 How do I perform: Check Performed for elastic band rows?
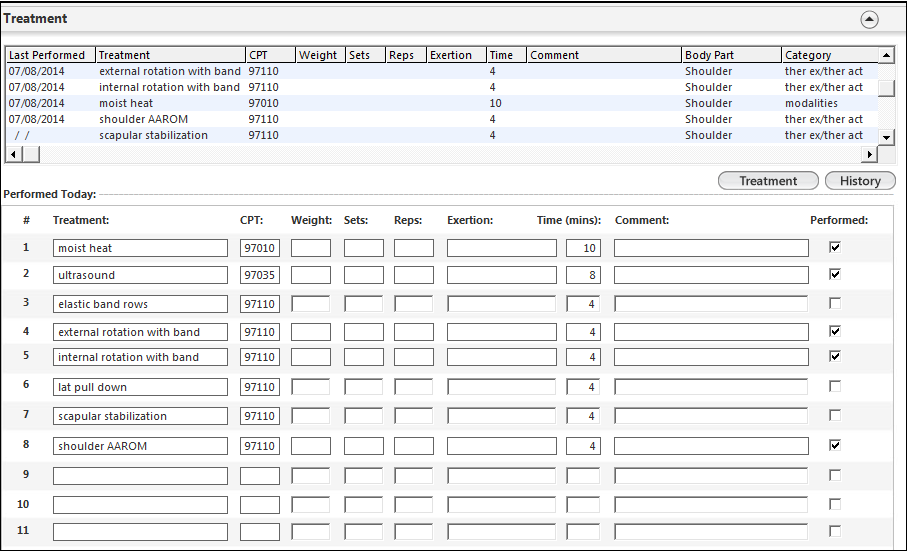tap(835, 303)
